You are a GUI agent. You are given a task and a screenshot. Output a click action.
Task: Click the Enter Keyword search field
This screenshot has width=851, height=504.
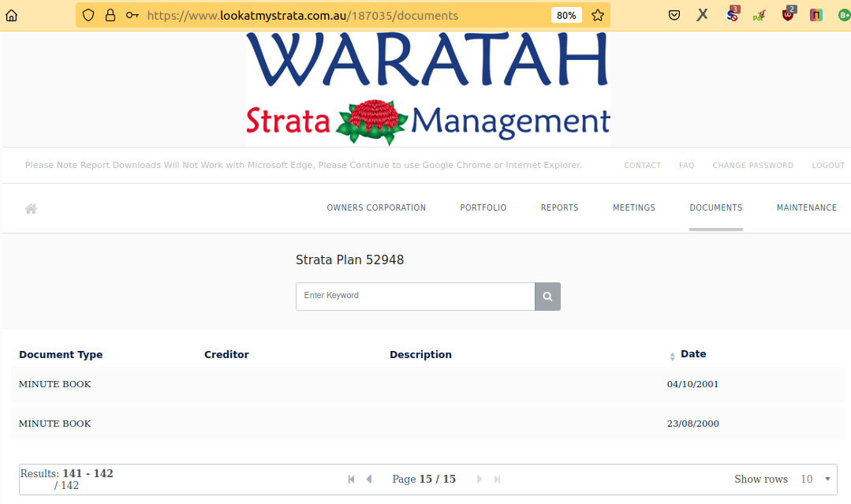click(415, 297)
